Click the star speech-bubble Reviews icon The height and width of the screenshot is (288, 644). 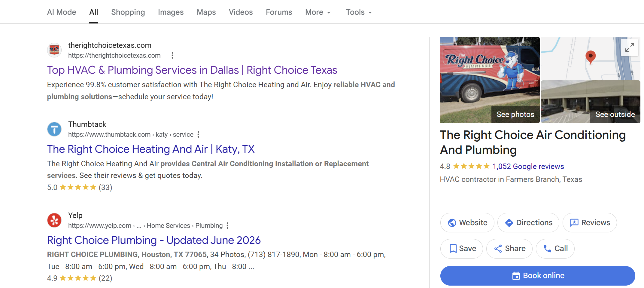coord(574,223)
